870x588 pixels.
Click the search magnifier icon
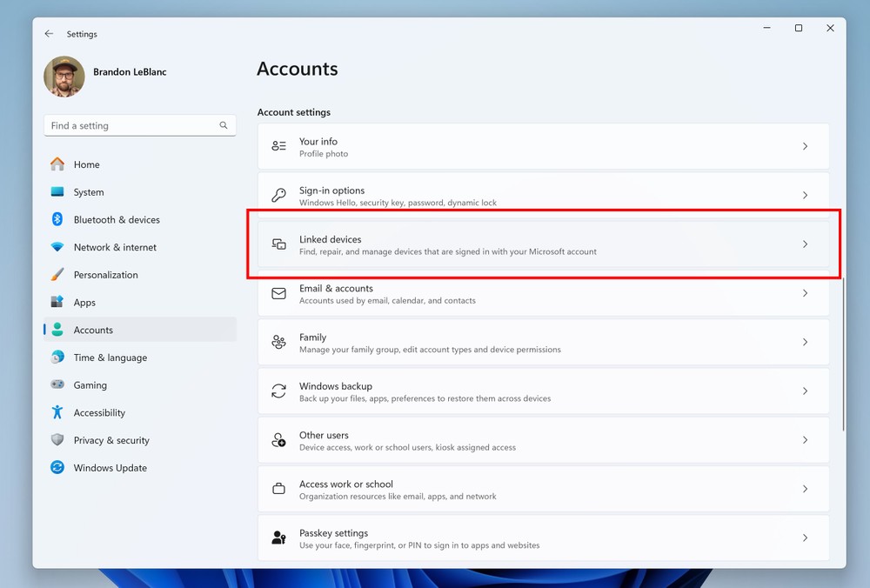tap(224, 125)
